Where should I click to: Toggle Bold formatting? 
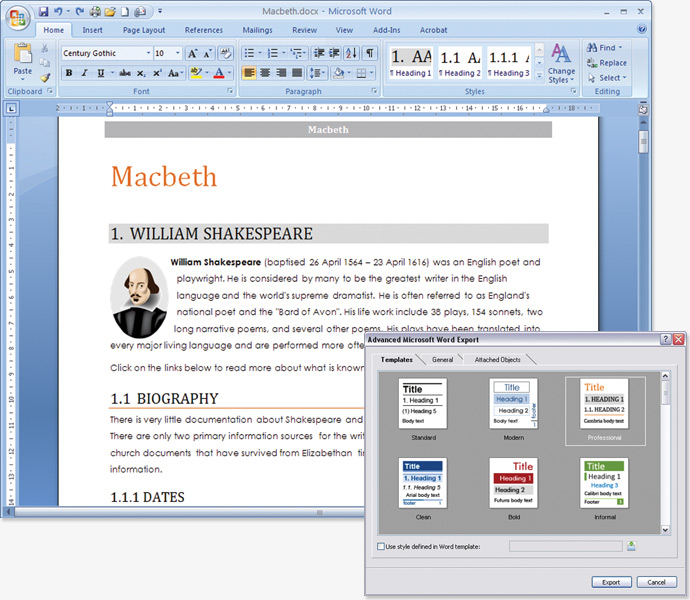pos(69,73)
